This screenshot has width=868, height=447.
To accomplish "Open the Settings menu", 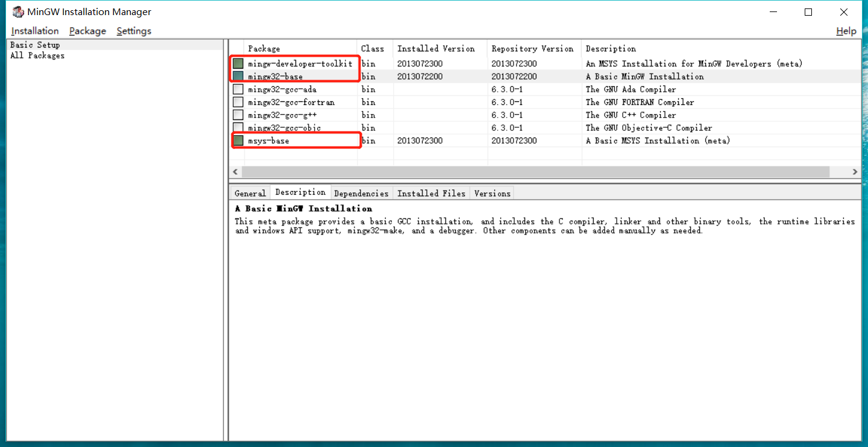I will tap(133, 31).
